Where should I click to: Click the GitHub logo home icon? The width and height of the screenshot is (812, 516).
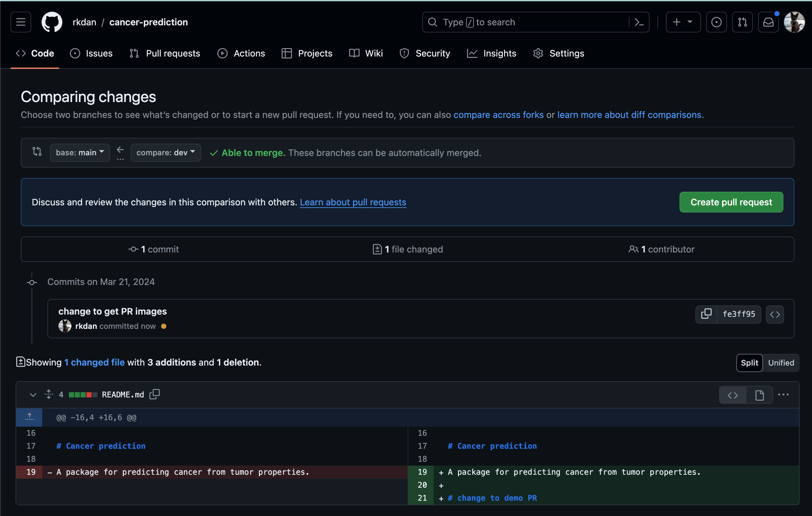tap(52, 22)
